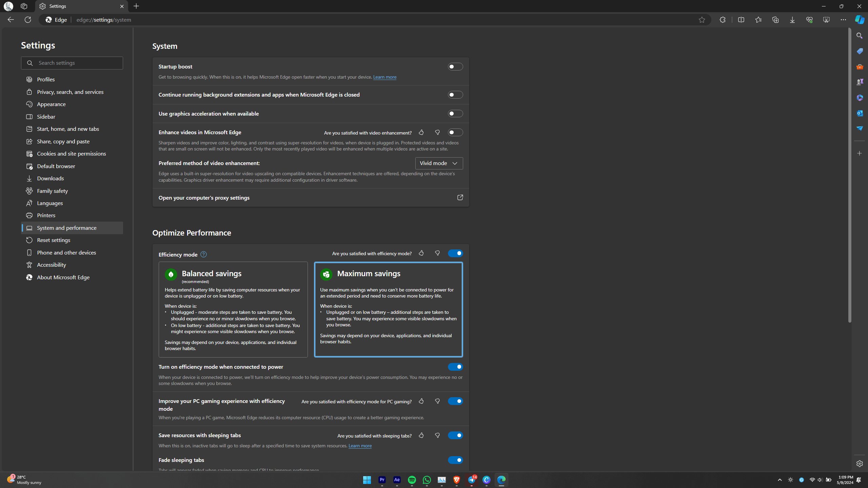Viewport: 868px width, 488px height.
Task: Expand the Vivid mode dropdown
Action: click(439, 163)
